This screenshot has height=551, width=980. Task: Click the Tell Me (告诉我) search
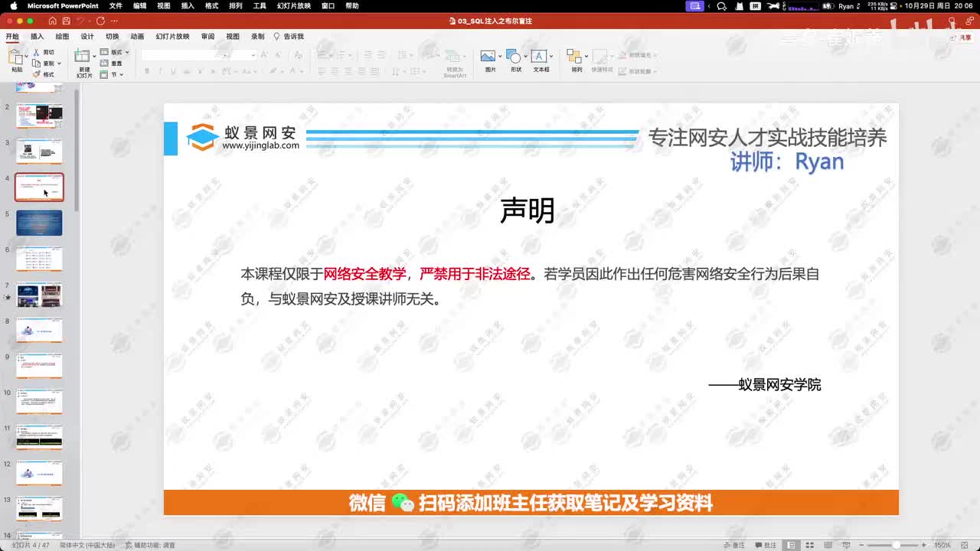coord(289,36)
